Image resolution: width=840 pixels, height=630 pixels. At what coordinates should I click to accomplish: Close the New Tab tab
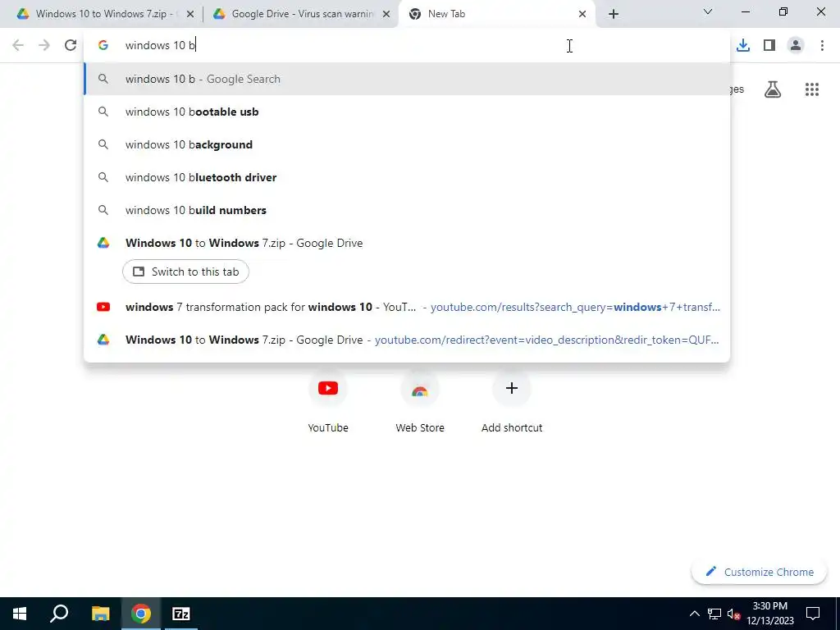click(x=582, y=14)
